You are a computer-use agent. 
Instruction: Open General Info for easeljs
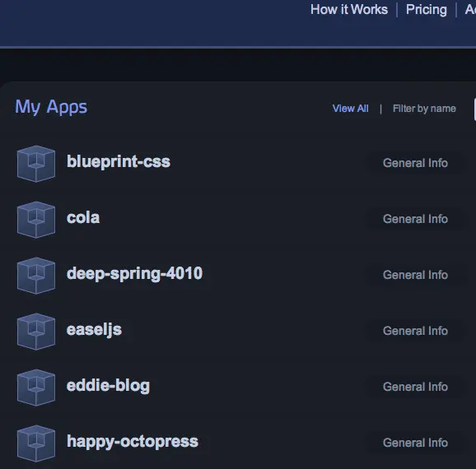[x=415, y=331]
